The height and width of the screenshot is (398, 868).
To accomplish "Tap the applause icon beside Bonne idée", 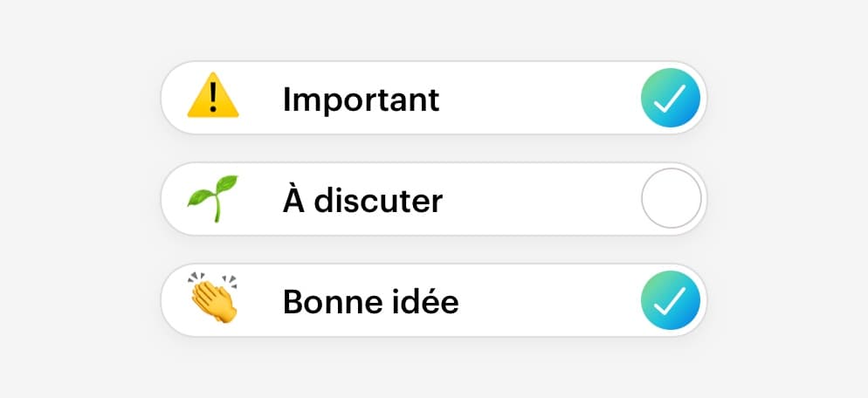I will (x=213, y=298).
